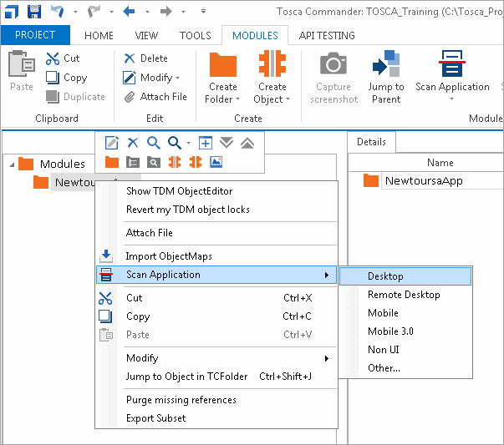Click the blue X delete icon in mini toolbar
This screenshot has height=445, width=504.
coord(133,143)
